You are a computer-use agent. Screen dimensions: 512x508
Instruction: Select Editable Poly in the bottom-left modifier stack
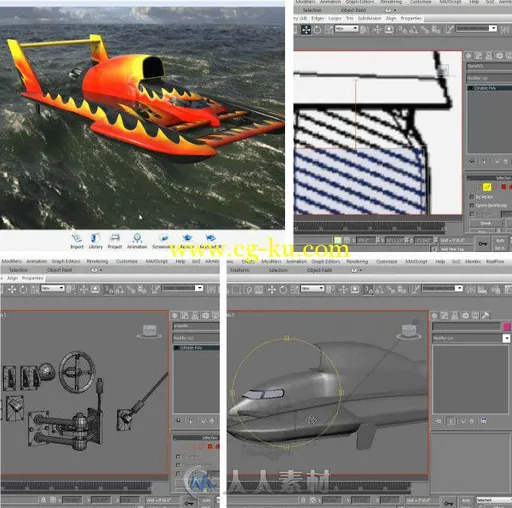pos(196,348)
